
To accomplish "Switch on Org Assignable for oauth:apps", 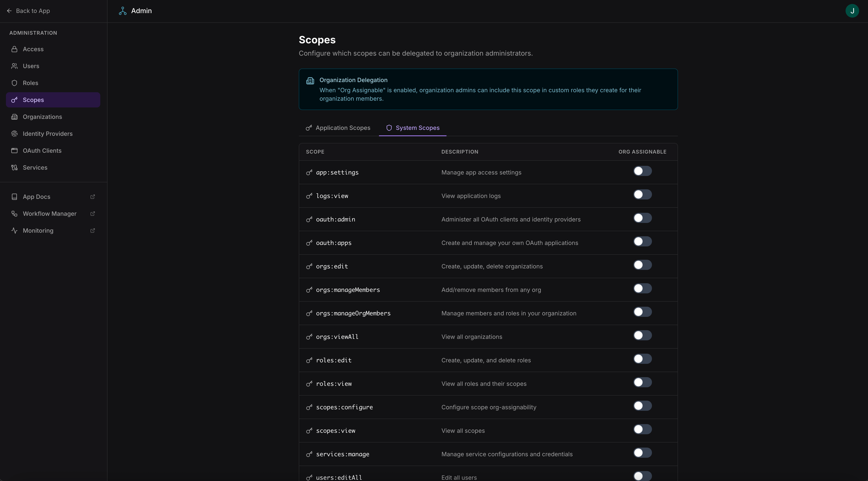I will (642, 242).
